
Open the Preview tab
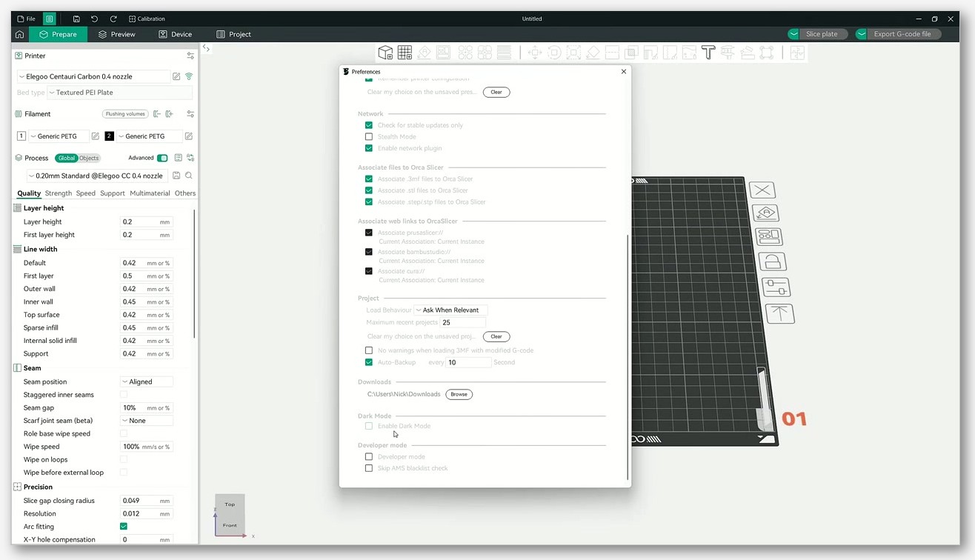[x=116, y=34]
